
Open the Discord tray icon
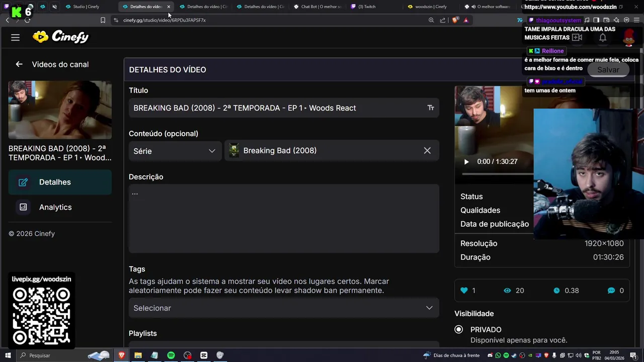pos(490,355)
